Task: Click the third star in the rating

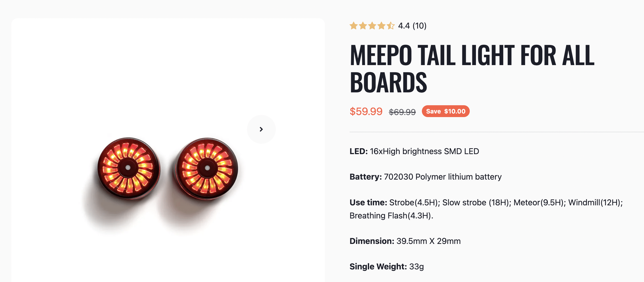Action: (x=372, y=26)
